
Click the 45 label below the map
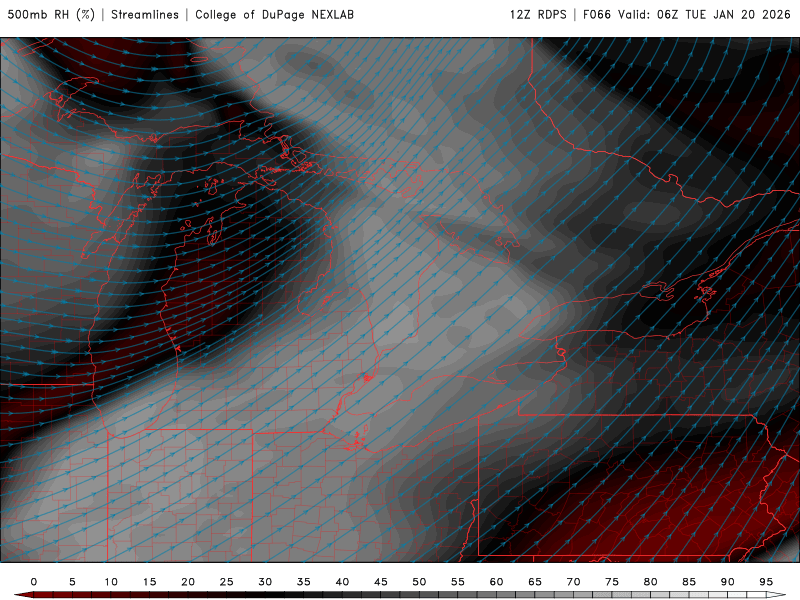(381, 582)
